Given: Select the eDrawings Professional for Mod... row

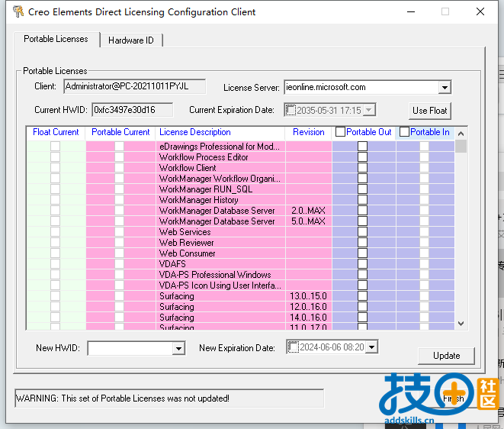Looking at the screenshot, I should [x=240, y=147].
